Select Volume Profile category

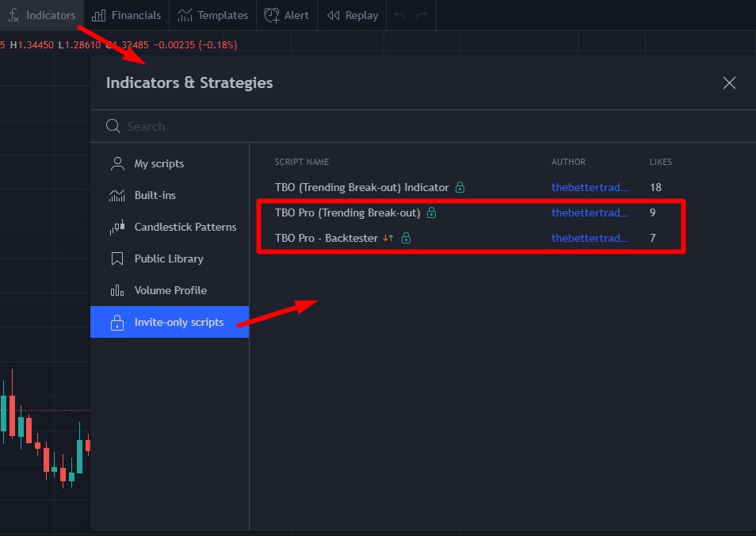tap(170, 290)
